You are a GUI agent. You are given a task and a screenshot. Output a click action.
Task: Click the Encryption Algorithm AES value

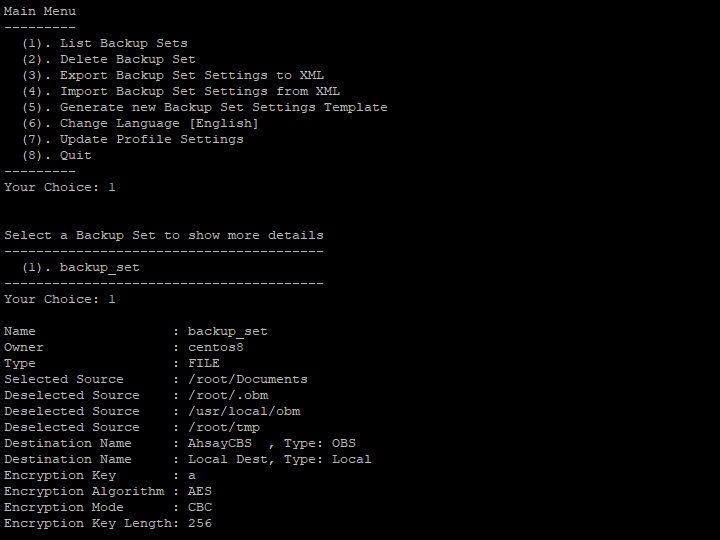point(200,491)
